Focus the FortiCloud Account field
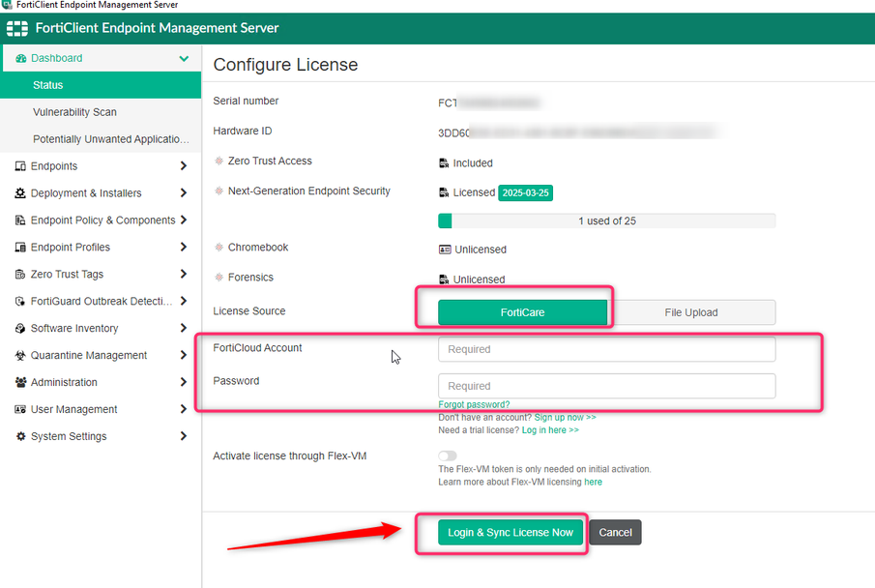Viewport: 875px width, 588px height. point(606,349)
